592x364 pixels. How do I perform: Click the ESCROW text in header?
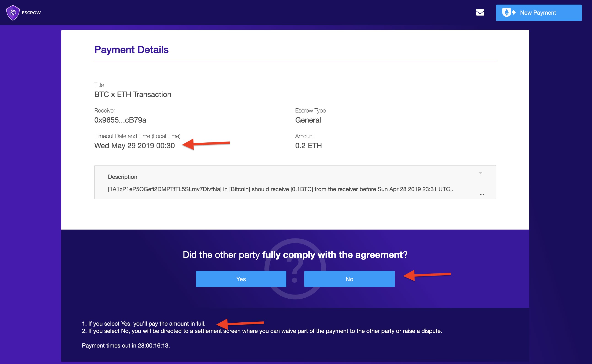coord(31,13)
